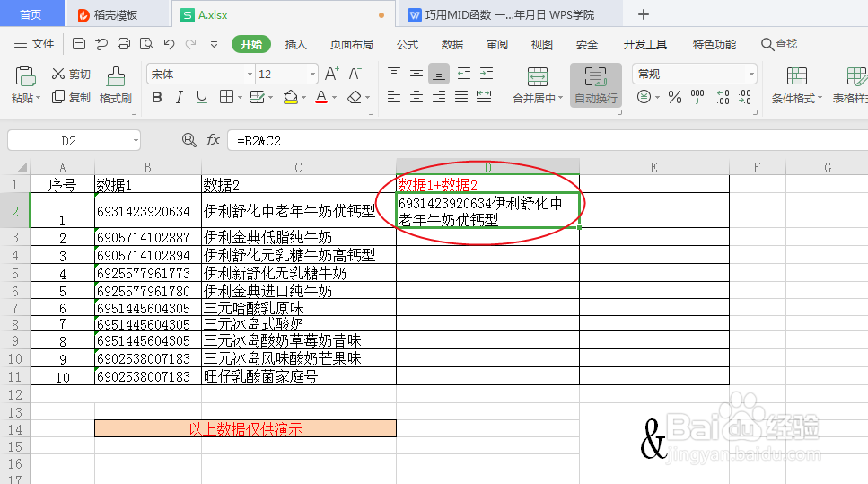868x484 pixels.
Task: Click in the formula bar =B2&C2
Action: point(548,141)
